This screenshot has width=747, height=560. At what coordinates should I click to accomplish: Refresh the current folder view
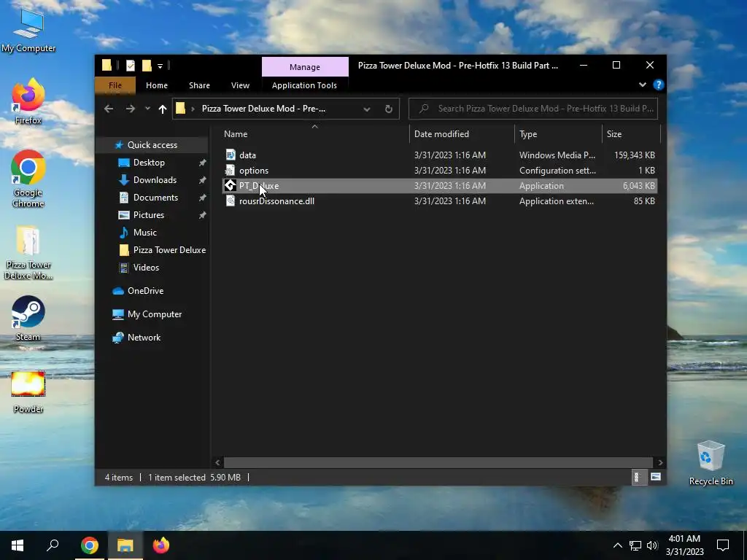click(x=389, y=109)
